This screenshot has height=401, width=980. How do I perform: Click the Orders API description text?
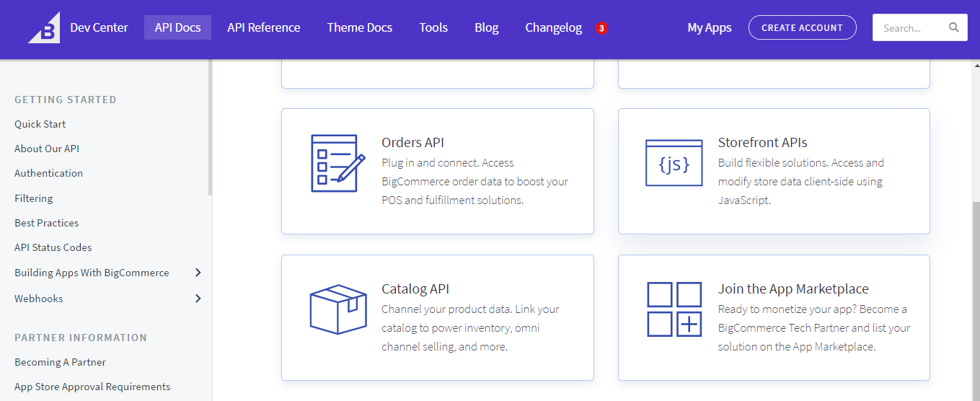pyautogui.click(x=475, y=182)
